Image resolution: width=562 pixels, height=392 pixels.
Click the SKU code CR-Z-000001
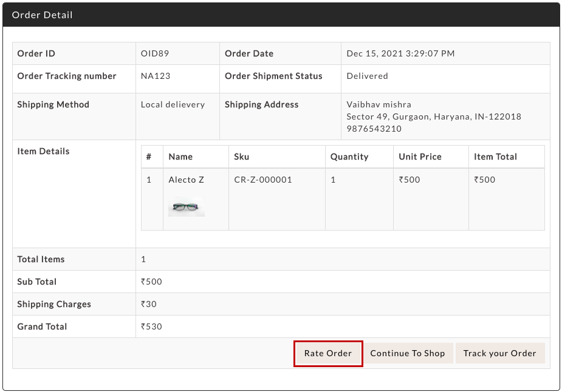click(x=263, y=180)
